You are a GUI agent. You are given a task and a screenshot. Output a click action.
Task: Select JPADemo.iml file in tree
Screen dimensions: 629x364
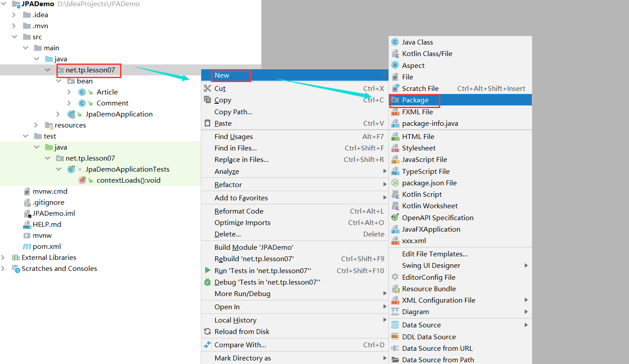pyautogui.click(x=54, y=214)
